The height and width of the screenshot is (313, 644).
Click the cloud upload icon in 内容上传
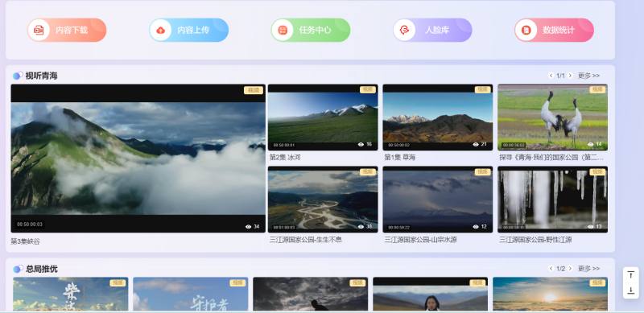click(160, 30)
